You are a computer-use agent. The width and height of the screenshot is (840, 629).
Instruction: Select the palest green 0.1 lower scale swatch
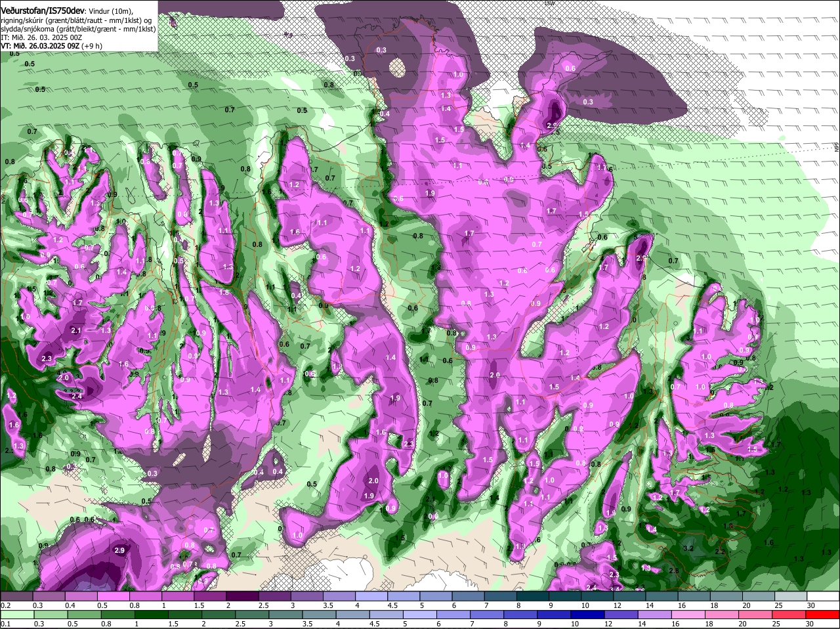click(x=16, y=614)
